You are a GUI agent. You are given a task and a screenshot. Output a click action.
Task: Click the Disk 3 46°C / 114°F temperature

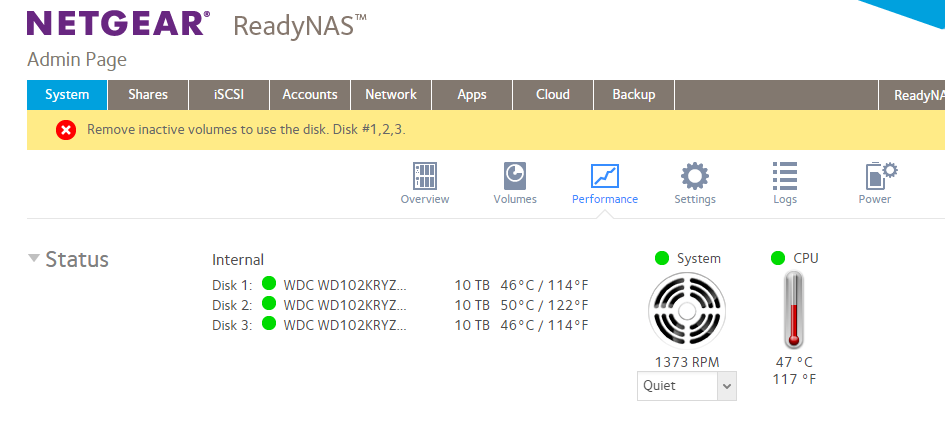[x=544, y=325]
